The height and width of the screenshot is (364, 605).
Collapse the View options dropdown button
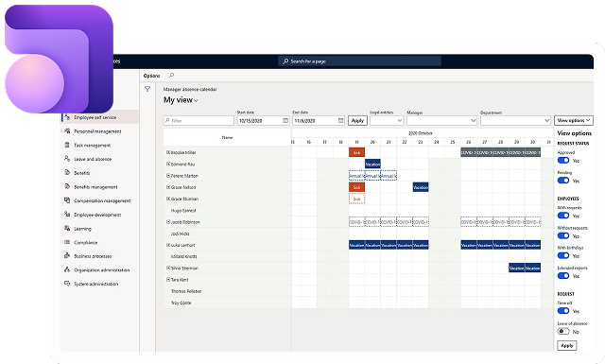pyautogui.click(x=574, y=120)
